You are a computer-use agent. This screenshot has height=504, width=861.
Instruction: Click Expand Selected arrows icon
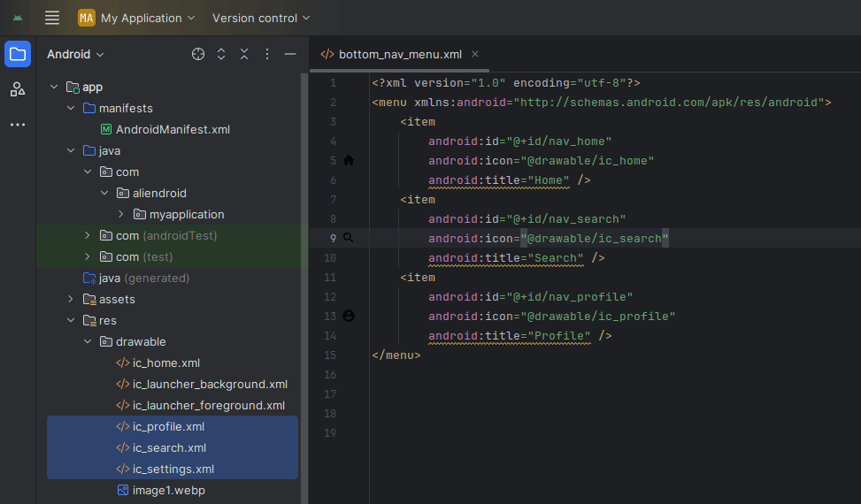coord(221,54)
